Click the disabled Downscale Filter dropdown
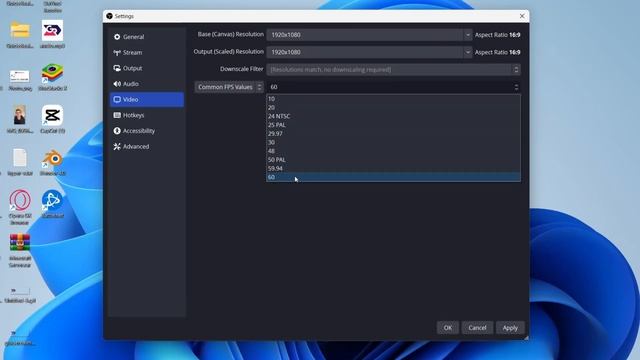Image resolution: width=640 pixels, height=360 pixels. tap(393, 69)
